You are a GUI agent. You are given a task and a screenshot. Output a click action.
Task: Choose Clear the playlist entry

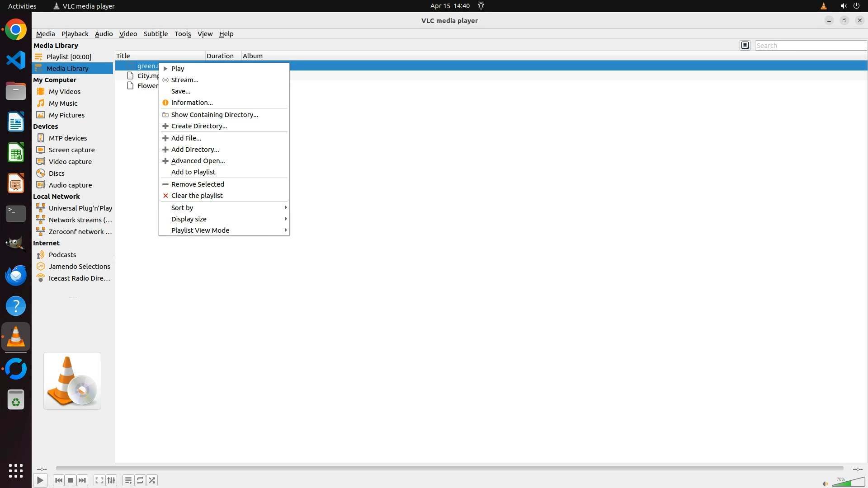tap(197, 196)
